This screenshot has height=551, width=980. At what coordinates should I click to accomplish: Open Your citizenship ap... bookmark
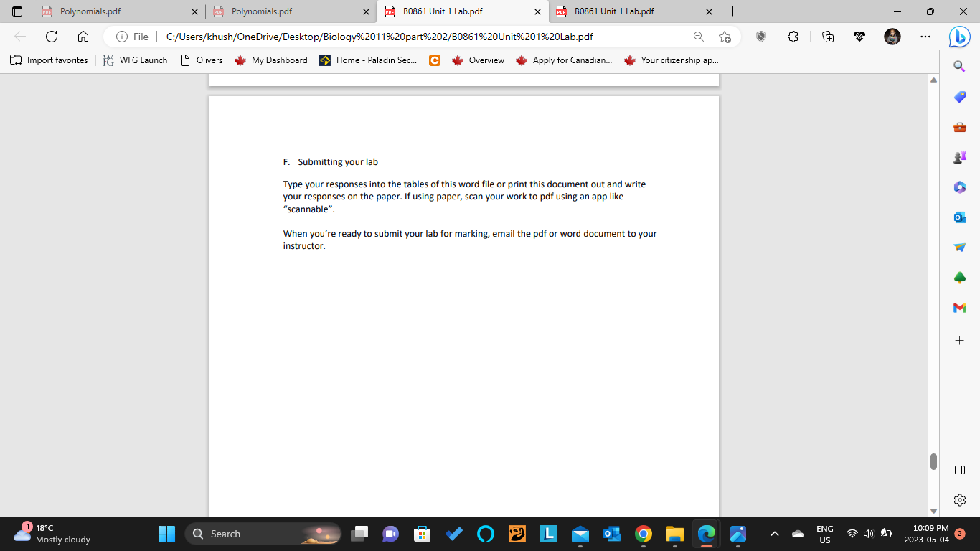coord(672,60)
